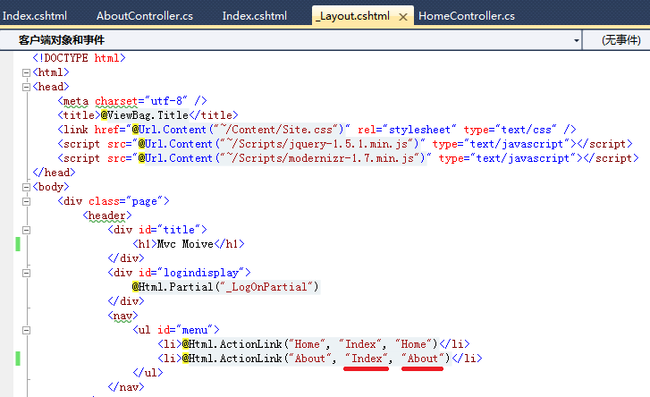The width and height of the screenshot is (650, 397).
Task: Click the jquery-1.5.1.min.js script path
Action: (x=318, y=144)
